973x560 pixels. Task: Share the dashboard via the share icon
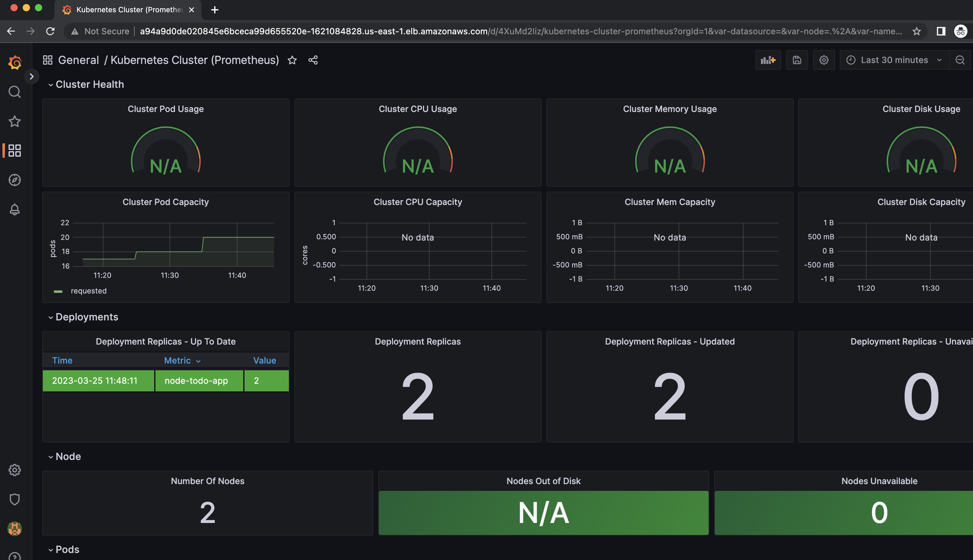(x=313, y=60)
